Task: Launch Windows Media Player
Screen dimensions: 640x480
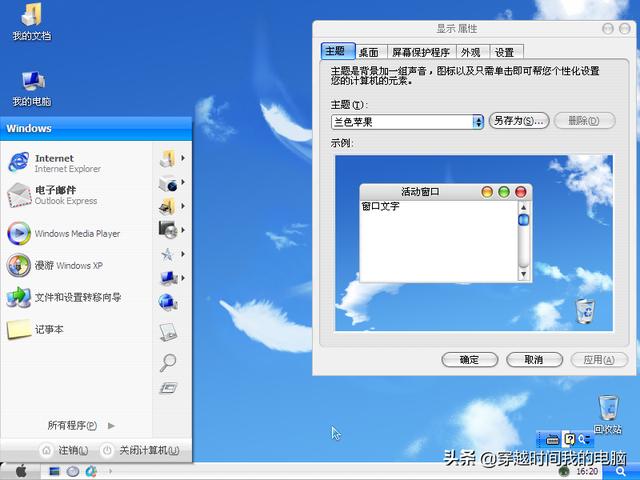Action: (x=64, y=233)
